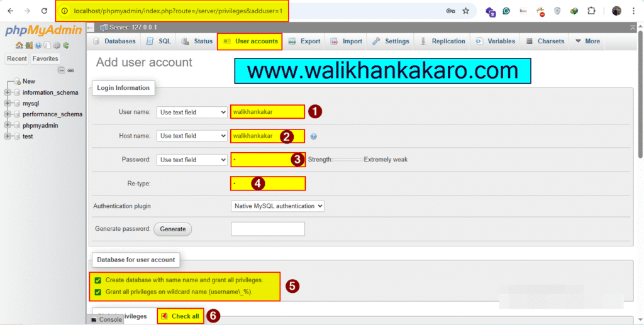Expand the phpmyadmin database node

click(x=8, y=125)
